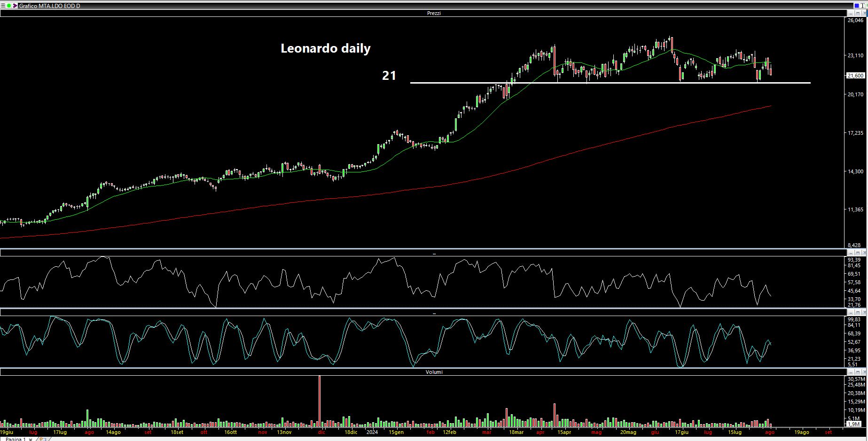This screenshot has width=868, height=441.
Task: Click the 2024 year label on time axis
Action: 372,432
